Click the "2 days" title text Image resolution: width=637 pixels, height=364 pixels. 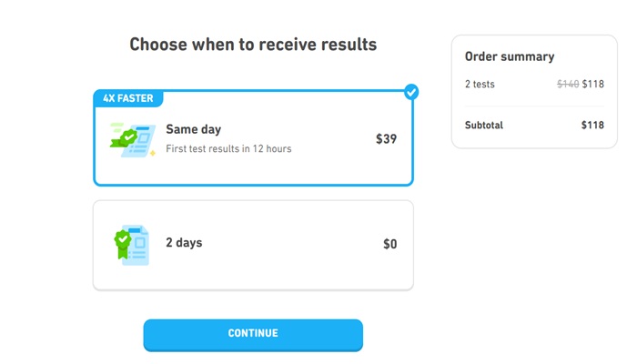tap(184, 243)
